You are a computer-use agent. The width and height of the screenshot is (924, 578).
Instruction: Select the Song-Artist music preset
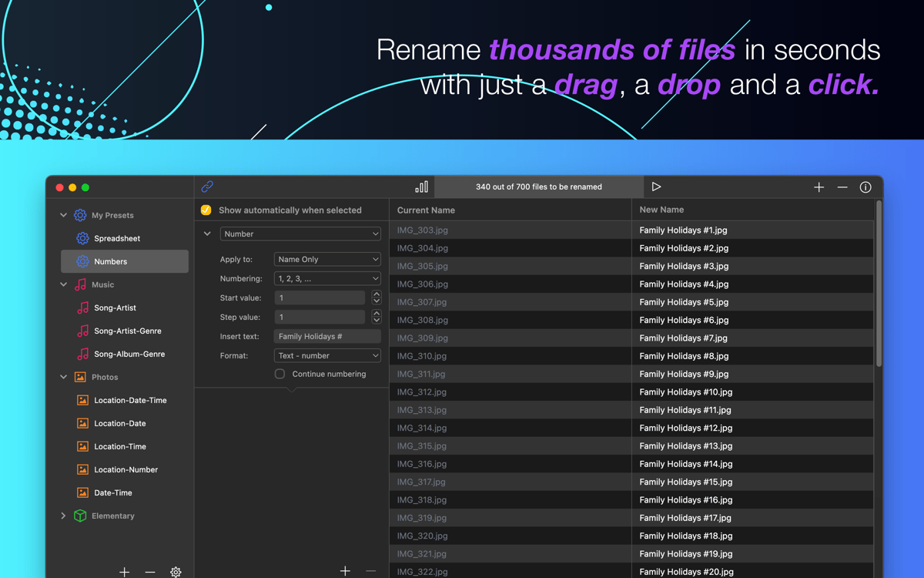pyautogui.click(x=115, y=307)
